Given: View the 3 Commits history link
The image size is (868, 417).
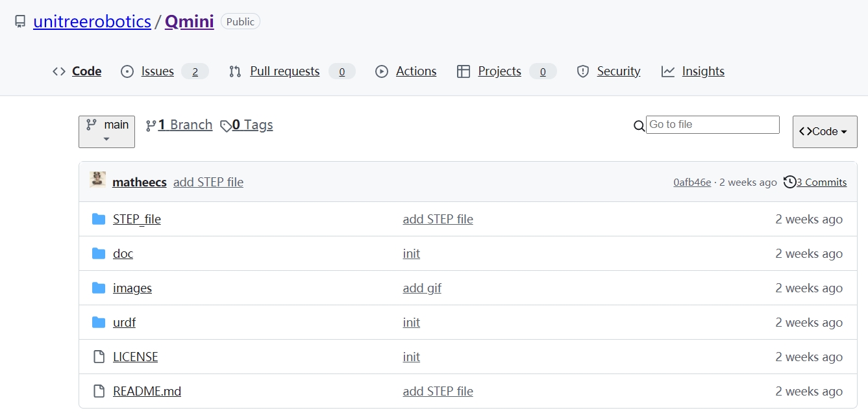Looking at the screenshot, I should [x=821, y=183].
